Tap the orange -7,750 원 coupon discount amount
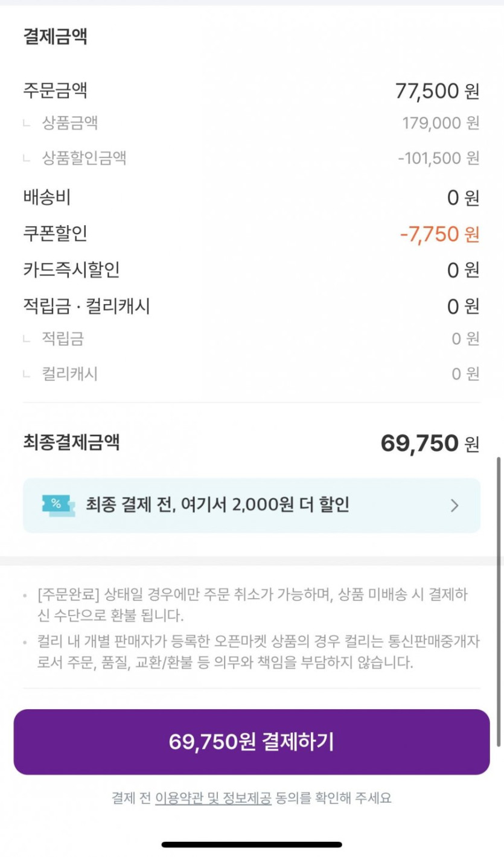The height and width of the screenshot is (857, 504). [439, 234]
